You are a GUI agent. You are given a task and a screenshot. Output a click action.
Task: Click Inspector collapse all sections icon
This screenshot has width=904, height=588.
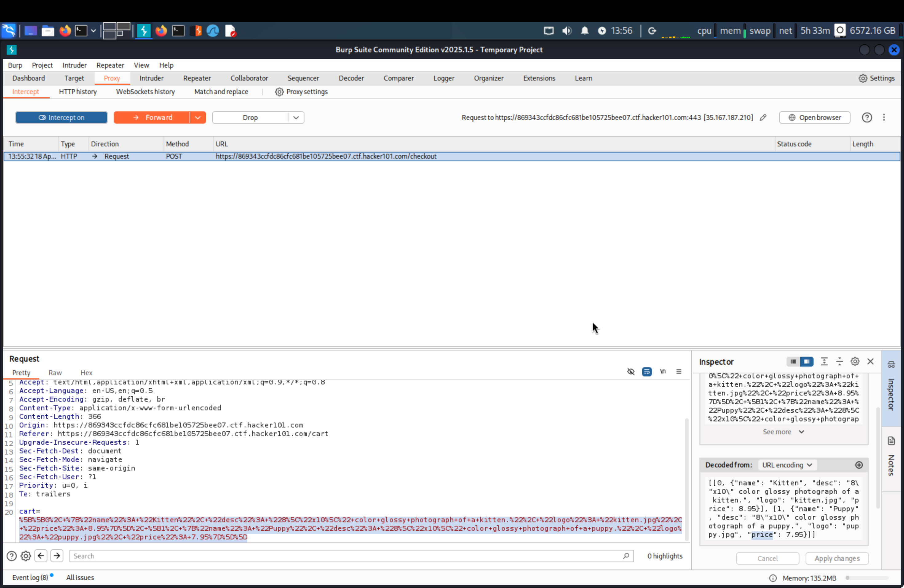pos(839,361)
